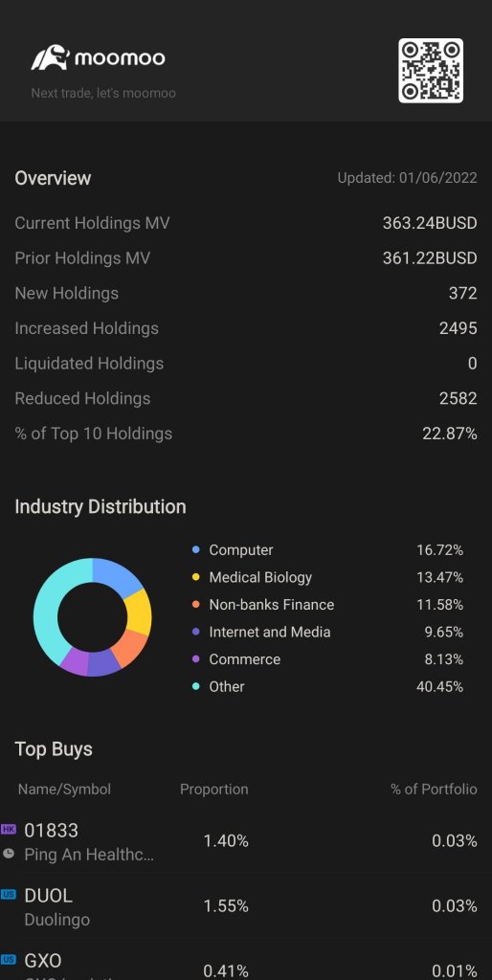Select the Commerce legend entry
The image size is (492, 980).
[327, 659]
